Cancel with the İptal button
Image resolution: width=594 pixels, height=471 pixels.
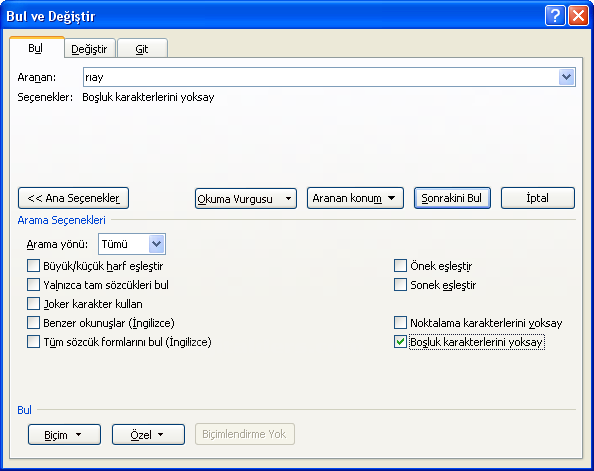538,198
